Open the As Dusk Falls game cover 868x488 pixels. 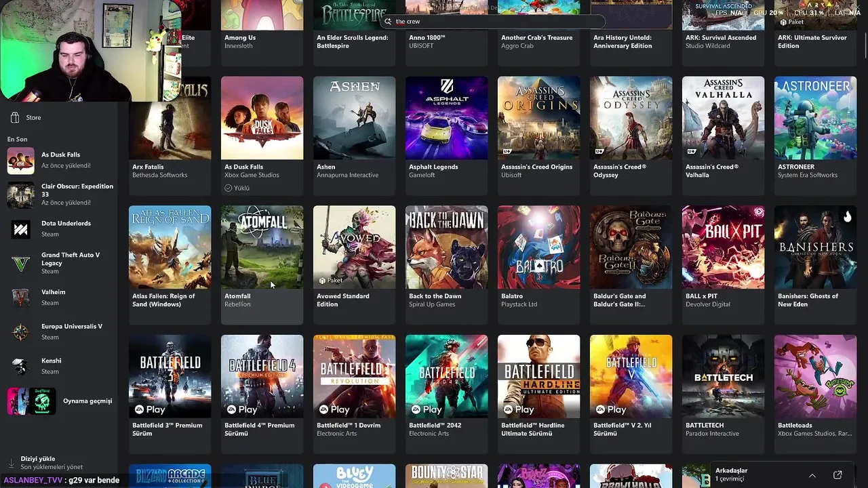pyautogui.click(x=262, y=118)
